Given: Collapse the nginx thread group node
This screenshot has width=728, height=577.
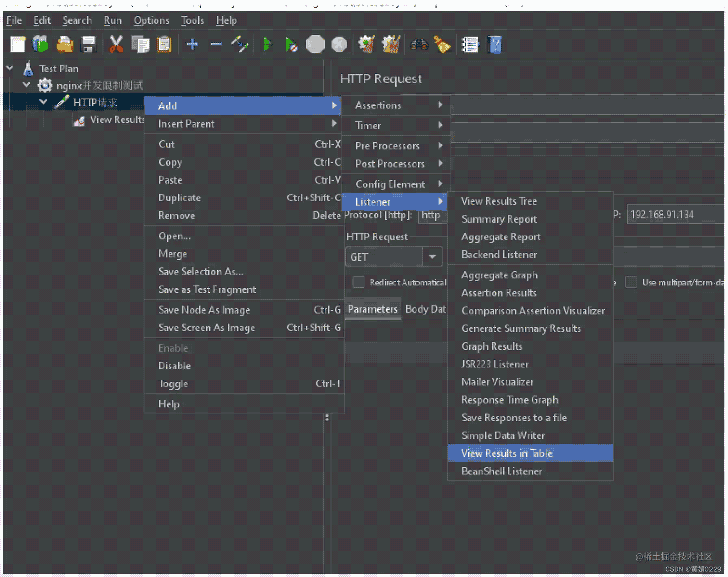Looking at the screenshot, I should pyautogui.click(x=26, y=85).
